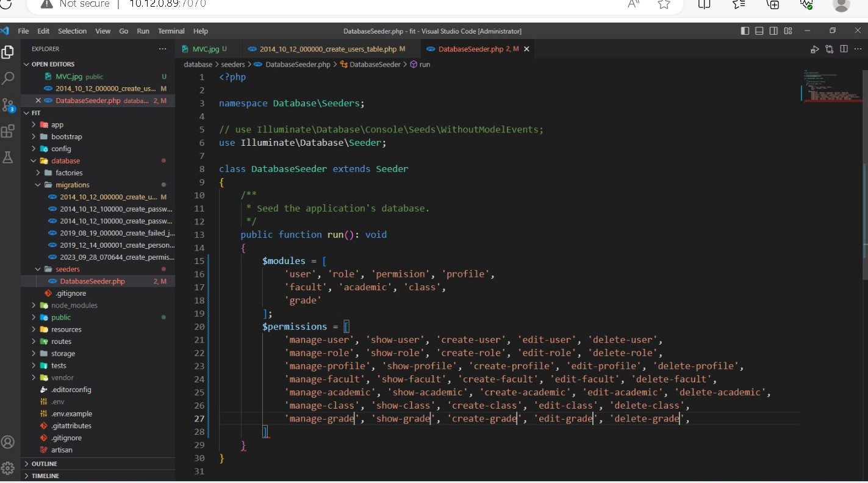Click Open Changes icon in editor toolbar
The height and width of the screenshot is (483, 868).
point(830,49)
